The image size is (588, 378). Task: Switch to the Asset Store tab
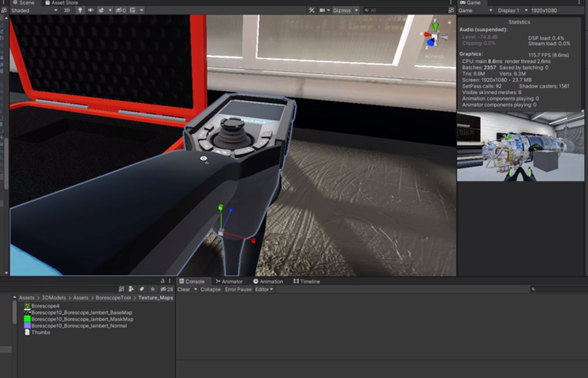(x=61, y=3)
